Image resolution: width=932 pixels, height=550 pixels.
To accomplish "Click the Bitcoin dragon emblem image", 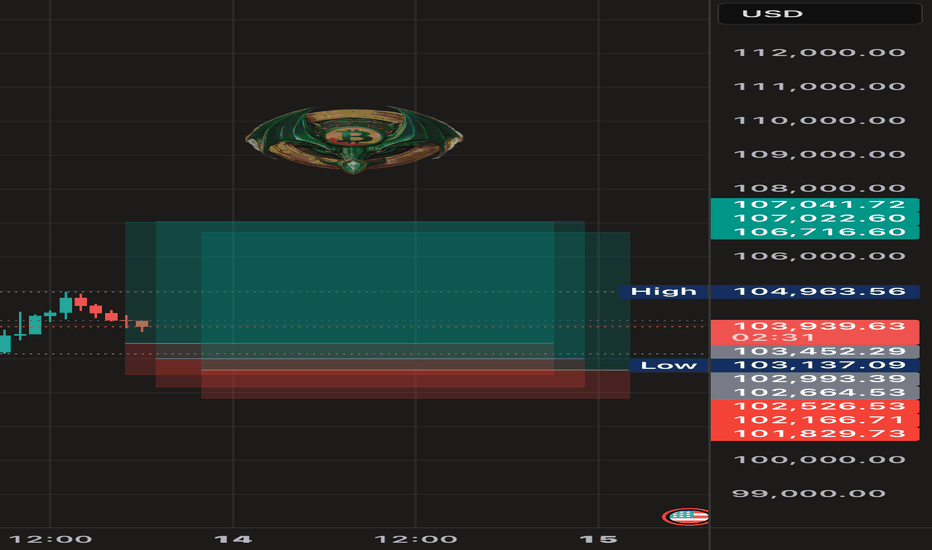I will (x=354, y=140).
